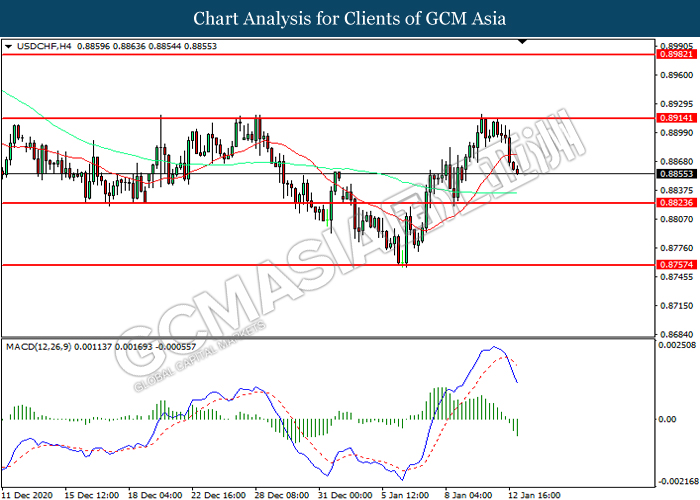Click the 22 Dec 16:00 time label
Screen dimensions: 700x500
(x=219, y=495)
